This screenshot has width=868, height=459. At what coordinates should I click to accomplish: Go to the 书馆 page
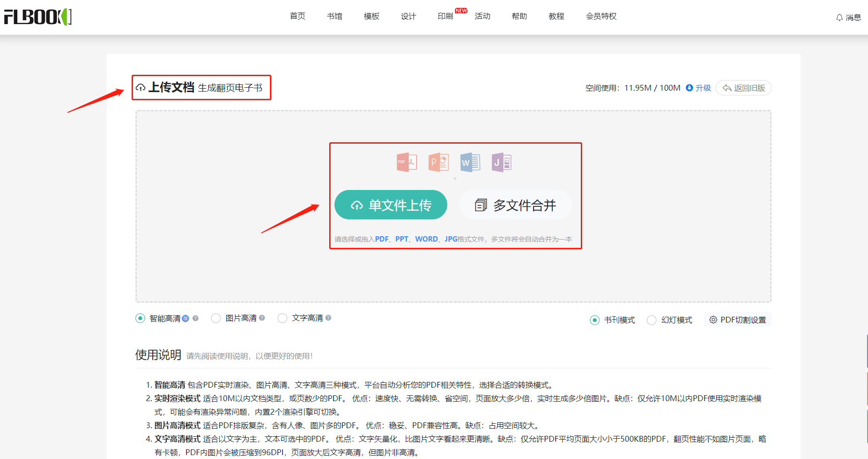click(334, 16)
